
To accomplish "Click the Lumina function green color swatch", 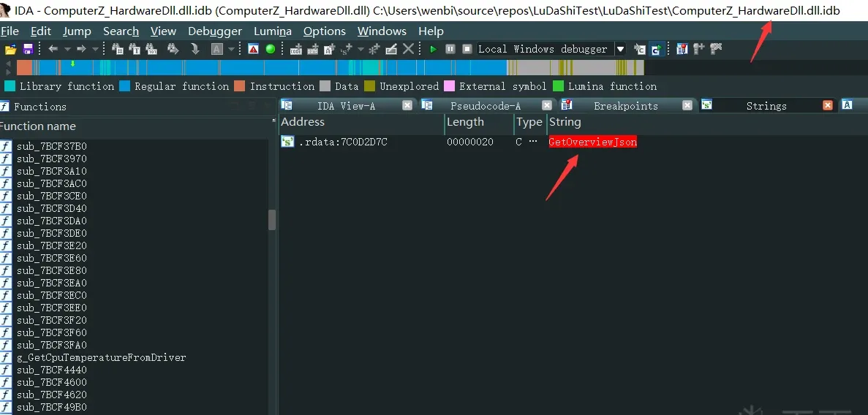I will (x=558, y=86).
